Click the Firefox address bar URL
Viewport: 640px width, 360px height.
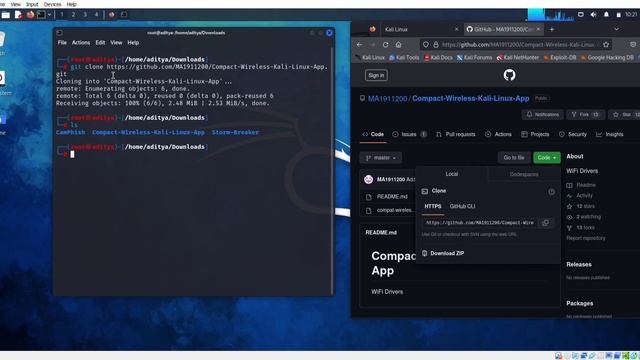pos(518,44)
